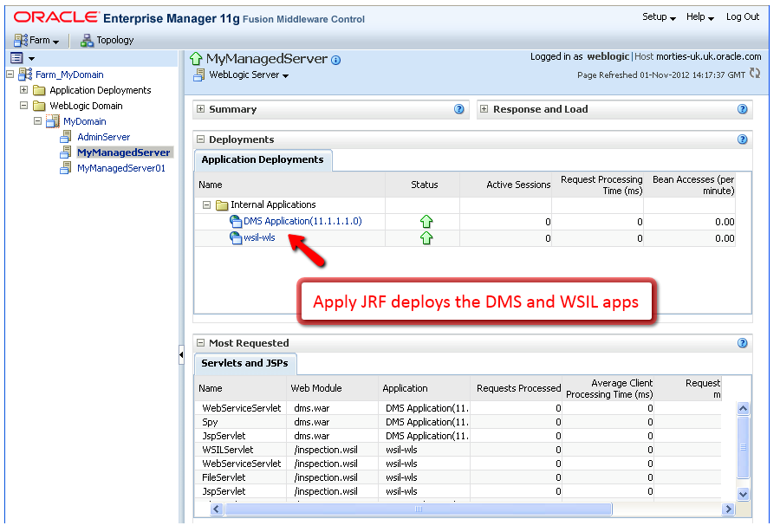The height and width of the screenshot is (532, 780).
Task: Select AdminServer in the navigation tree
Action: tap(103, 137)
